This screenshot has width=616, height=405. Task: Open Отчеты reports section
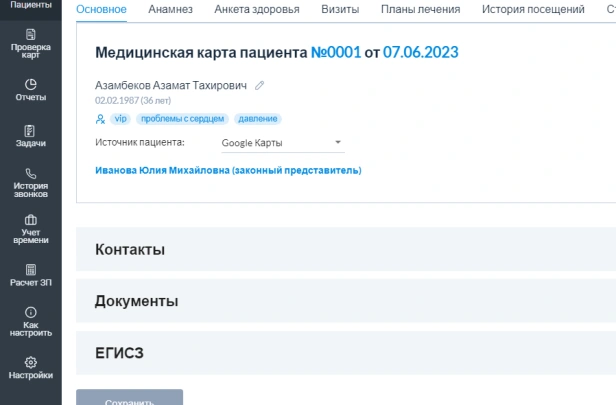point(30,90)
